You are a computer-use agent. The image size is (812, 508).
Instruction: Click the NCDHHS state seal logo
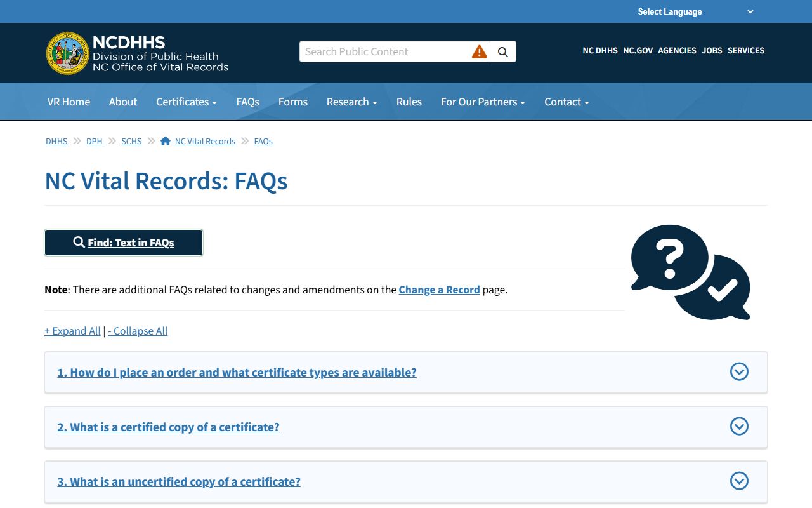(x=67, y=53)
